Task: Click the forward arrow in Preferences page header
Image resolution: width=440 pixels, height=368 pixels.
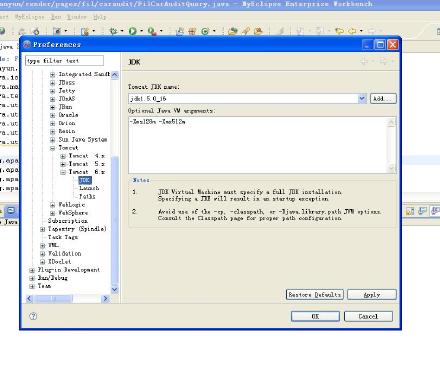Action: tap(383, 62)
